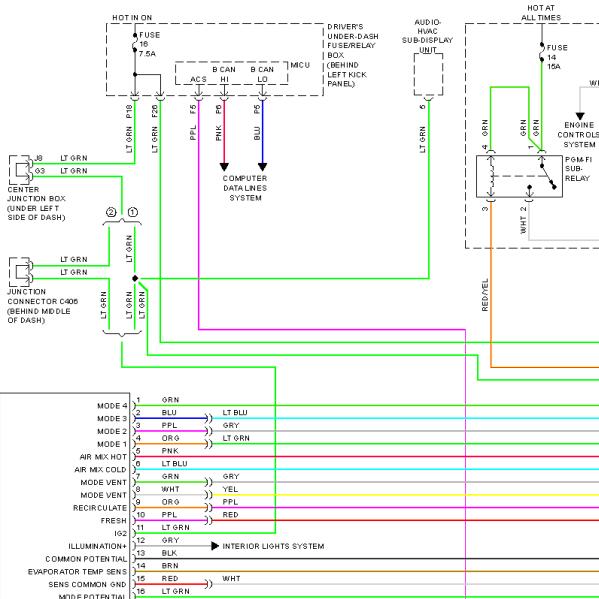Click the 'B CAN LO' terminal label
Viewport: 599px width, 599px height.
click(x=262, y=74)
